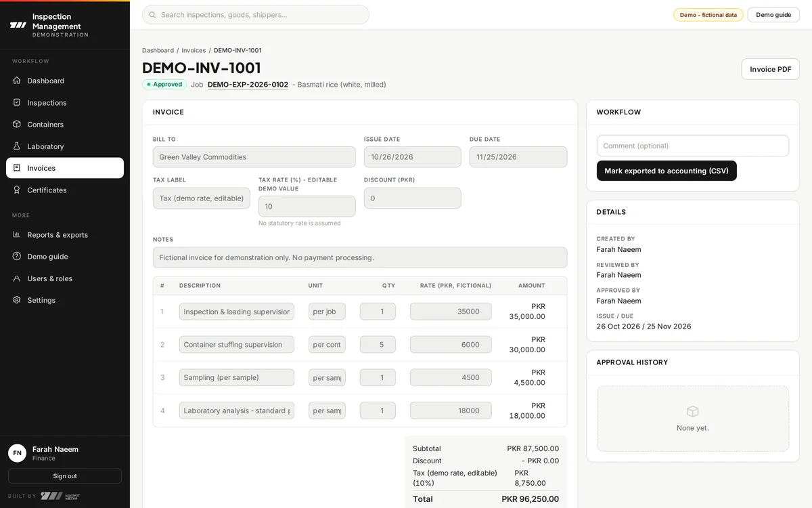
Task: Click the Subtotal PKR 87,500.00 value
Action: (533, 448)
